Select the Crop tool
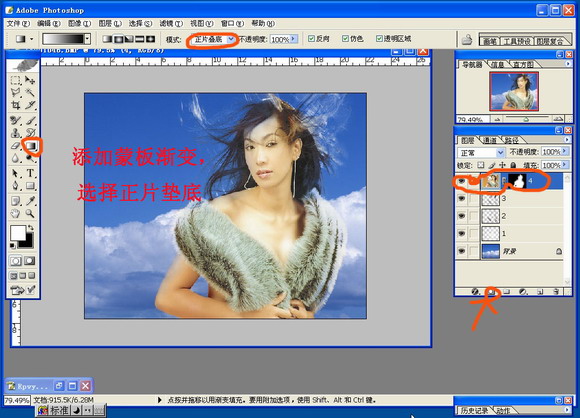 (16, 105)
